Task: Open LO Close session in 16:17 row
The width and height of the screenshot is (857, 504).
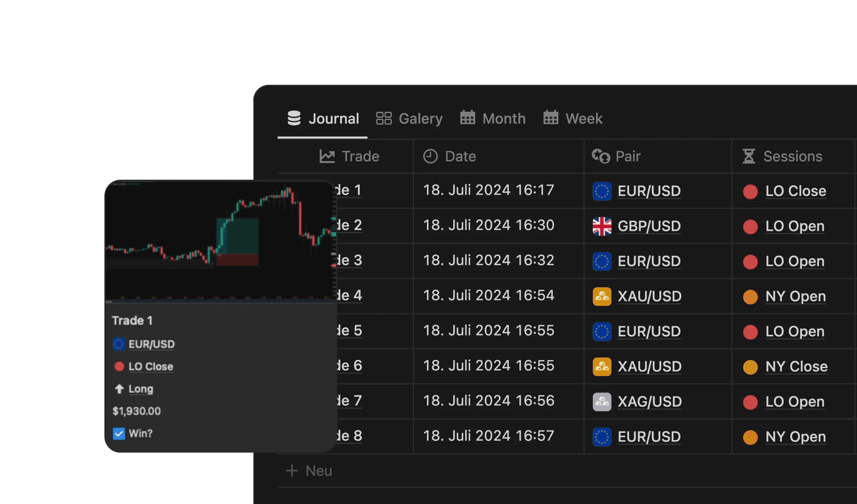Action: [796, 191]
